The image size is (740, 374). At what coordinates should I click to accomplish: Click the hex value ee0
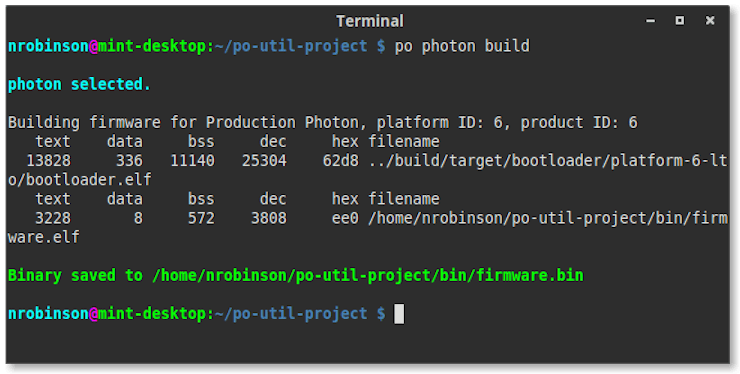click(345, 218)
